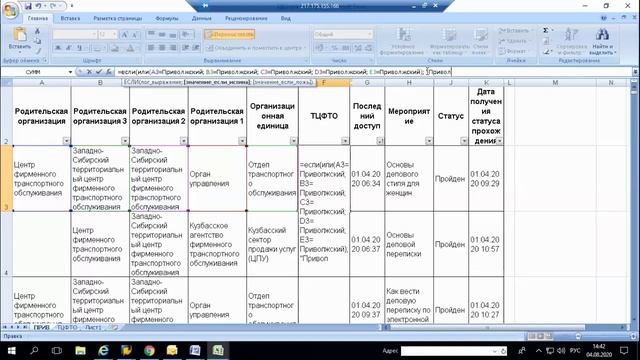Screen dimensions: 640x360
Task: Cut selection with scissors icon
Action: [37, 31]
